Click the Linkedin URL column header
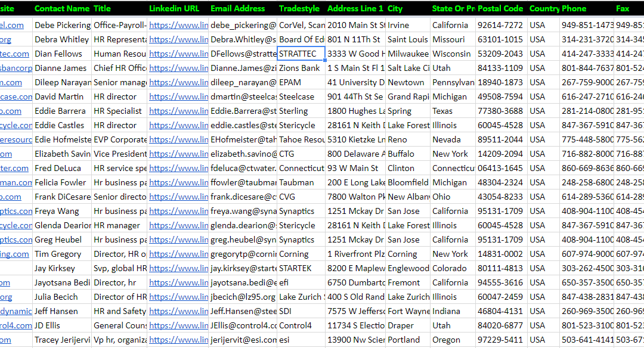Screen dimensions: 644x348 178,8
